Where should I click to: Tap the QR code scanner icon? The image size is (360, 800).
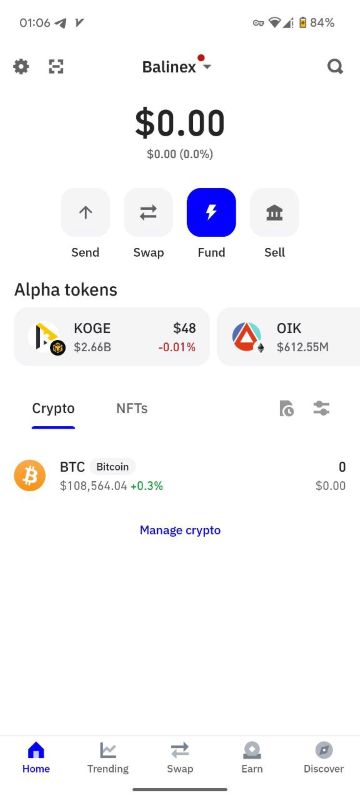click(x=56, y=66)
